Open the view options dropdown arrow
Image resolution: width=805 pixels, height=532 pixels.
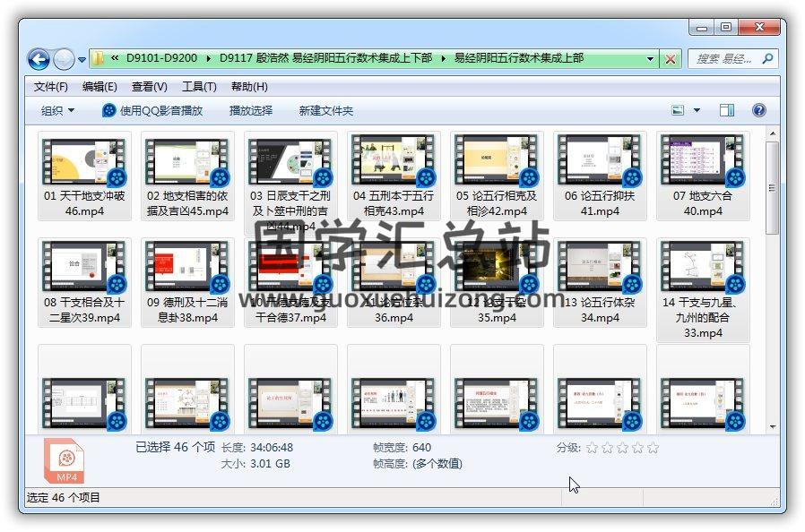click(x=697, y=110)
